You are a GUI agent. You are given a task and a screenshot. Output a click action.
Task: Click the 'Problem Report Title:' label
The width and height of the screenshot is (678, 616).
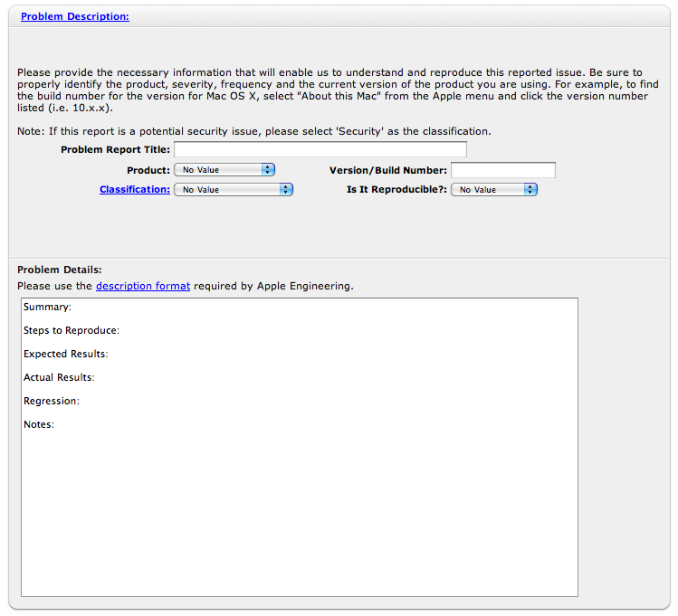116,149
